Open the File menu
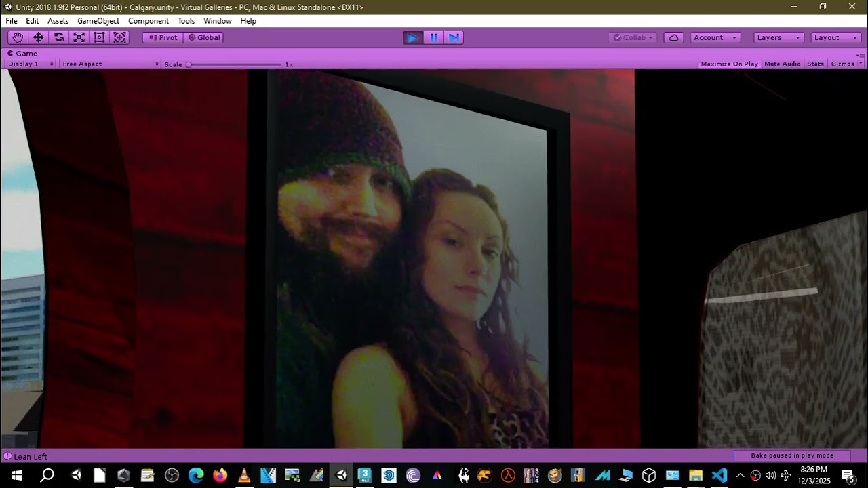Image resolution: width=868 pixels, height=488 pixels. (x=12, y=21)
